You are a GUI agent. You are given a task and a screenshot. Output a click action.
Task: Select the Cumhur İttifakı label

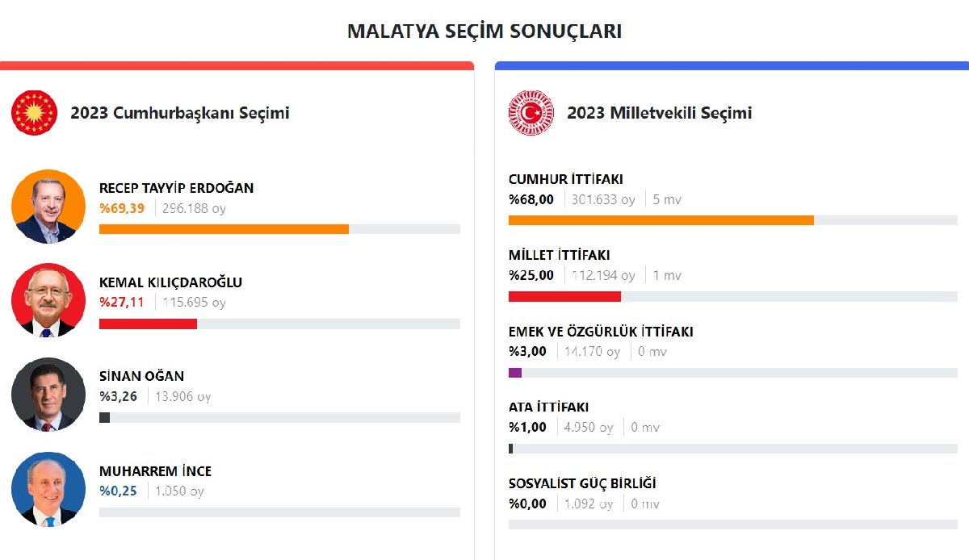(x=565, y=179)
